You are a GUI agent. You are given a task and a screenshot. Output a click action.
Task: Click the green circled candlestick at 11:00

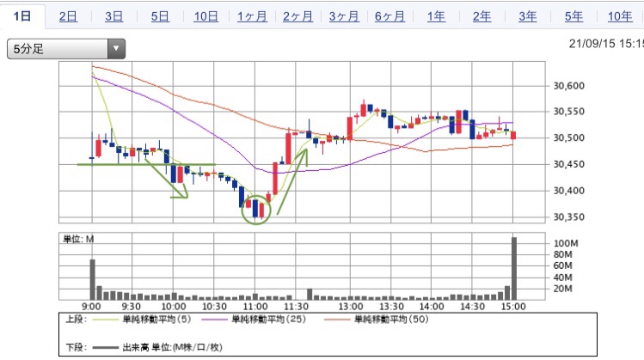click(x=256, y=209)
